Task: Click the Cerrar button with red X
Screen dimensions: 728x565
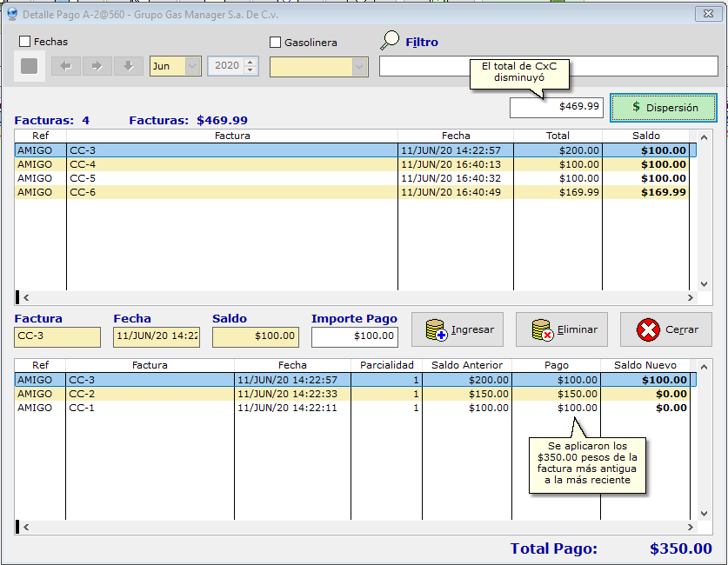Action: 665,329
